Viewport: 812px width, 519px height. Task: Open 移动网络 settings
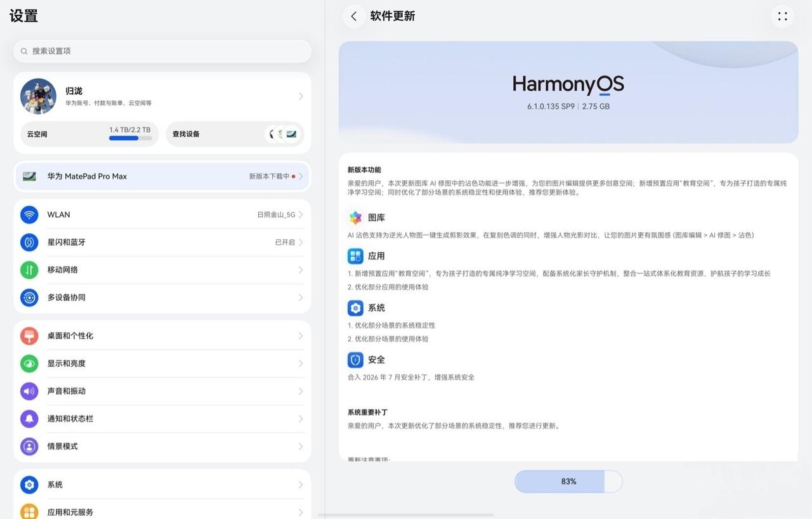(162, 270)
